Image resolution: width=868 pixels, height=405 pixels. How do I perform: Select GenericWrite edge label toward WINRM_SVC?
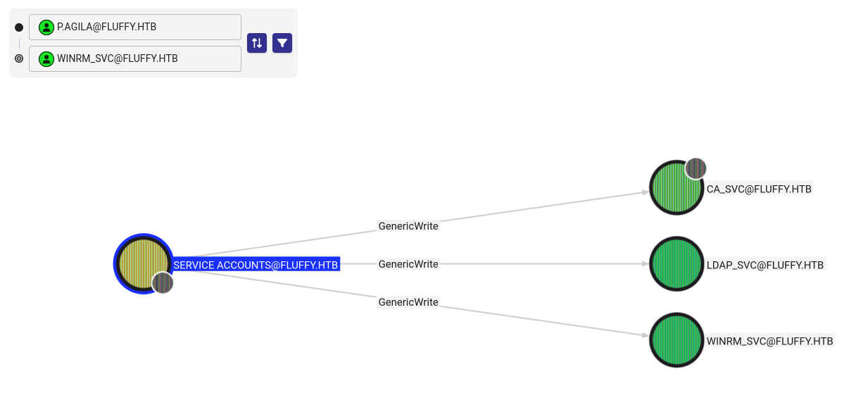pyautogui.click(x=408, y=302)
